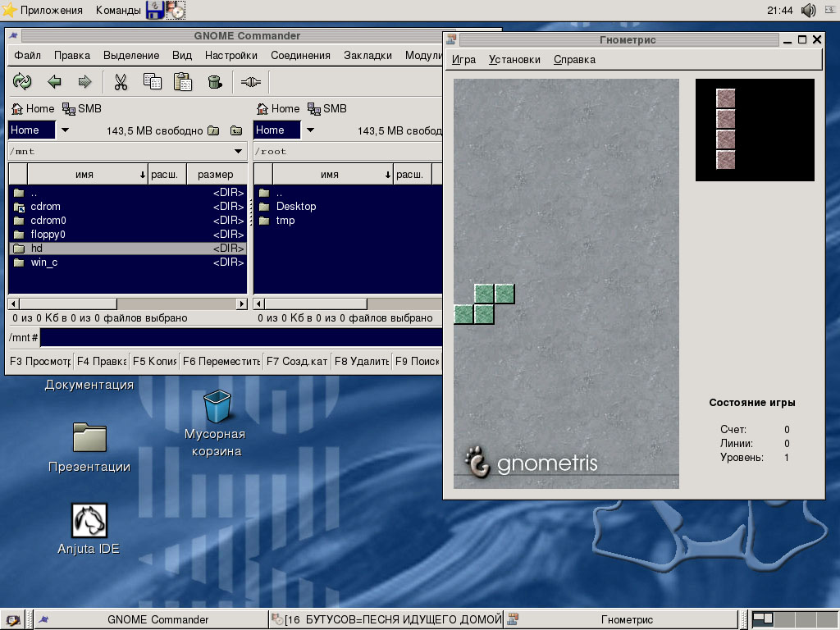The width and height of the screenshot is (840, 630).
Task: Click the Paste clipboard icon
Action: click(183, 81)
